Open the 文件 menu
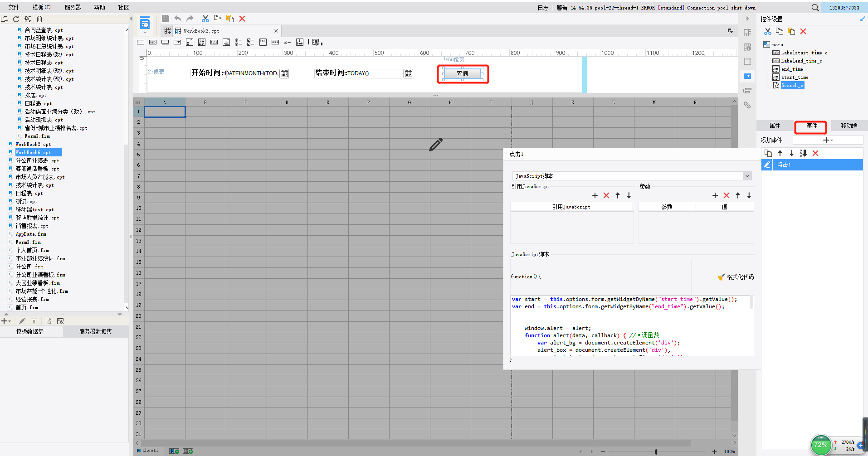868x456 pixels. [14, 7]
